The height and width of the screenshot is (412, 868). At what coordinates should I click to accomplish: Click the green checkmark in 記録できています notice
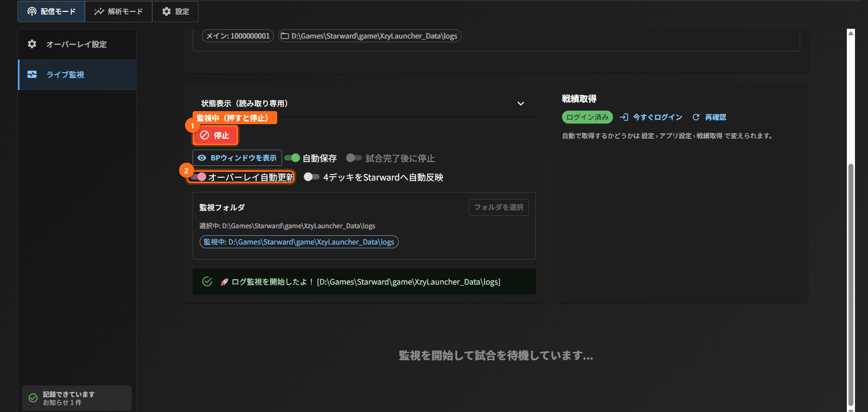(x=33, y=398)
